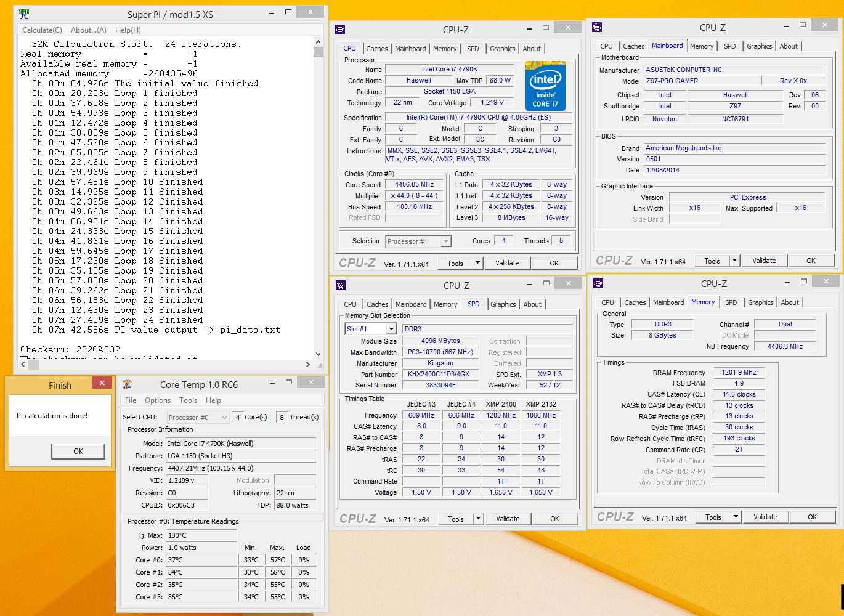Open the Options menu in Core Temp

[158, 400]
